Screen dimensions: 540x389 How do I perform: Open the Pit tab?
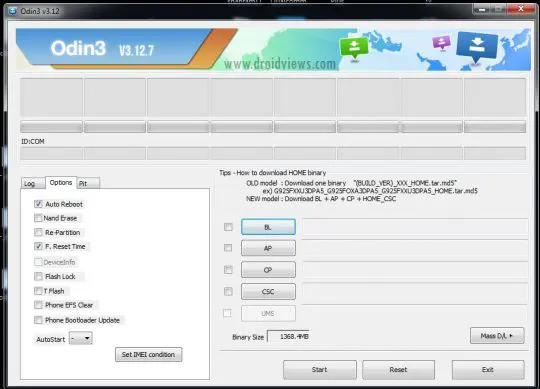(89, 183)
